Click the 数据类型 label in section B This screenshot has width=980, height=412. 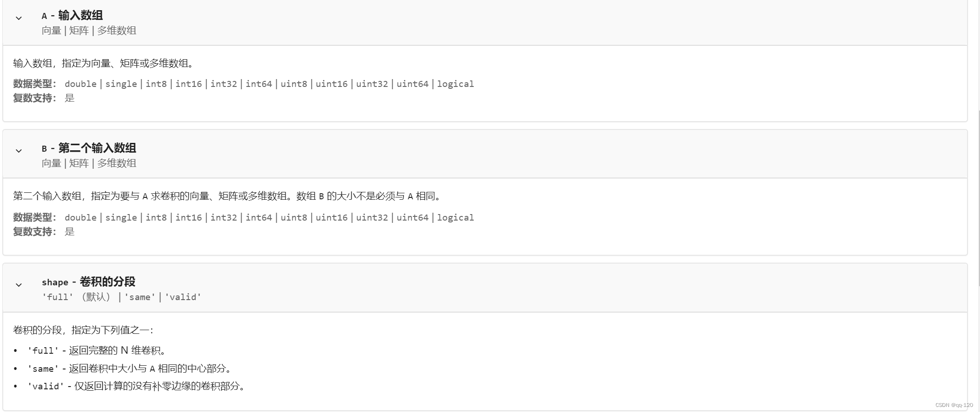click(x=34, y=217)
